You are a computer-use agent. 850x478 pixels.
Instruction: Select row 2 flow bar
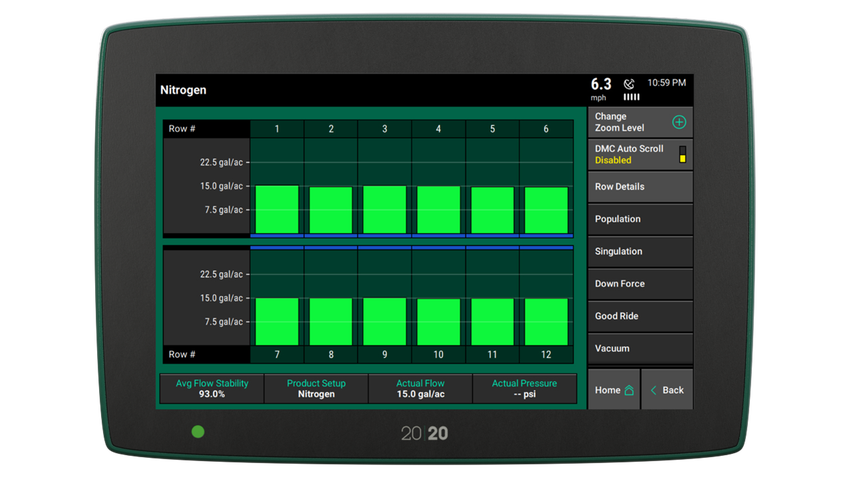click(331, 210)
